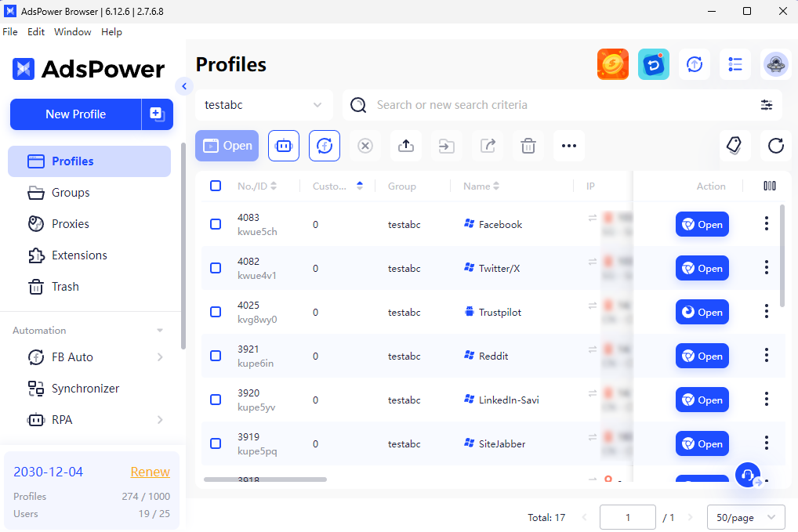Refresh the profile list
This screenshot has width=798, height=532.
(775, 146)
